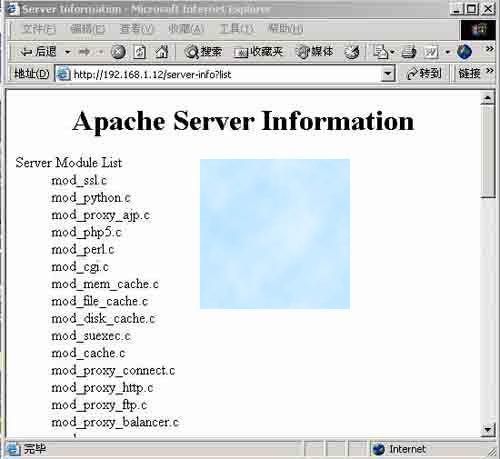Click the 'mod_proxy_ftp.c' entry
Screen dimensions: 500x459
coord(99,405)
